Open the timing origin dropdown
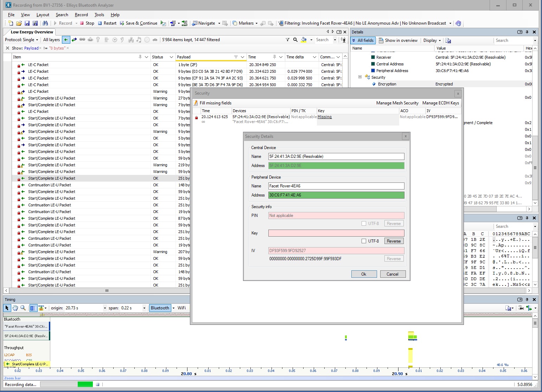The height and width of the screenshot is (392, 542). [x=104, y=308]
